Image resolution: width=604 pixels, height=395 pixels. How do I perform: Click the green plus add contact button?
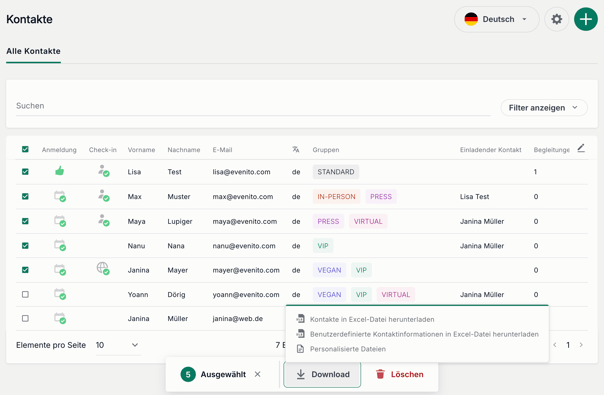click(x=586, y=19)
